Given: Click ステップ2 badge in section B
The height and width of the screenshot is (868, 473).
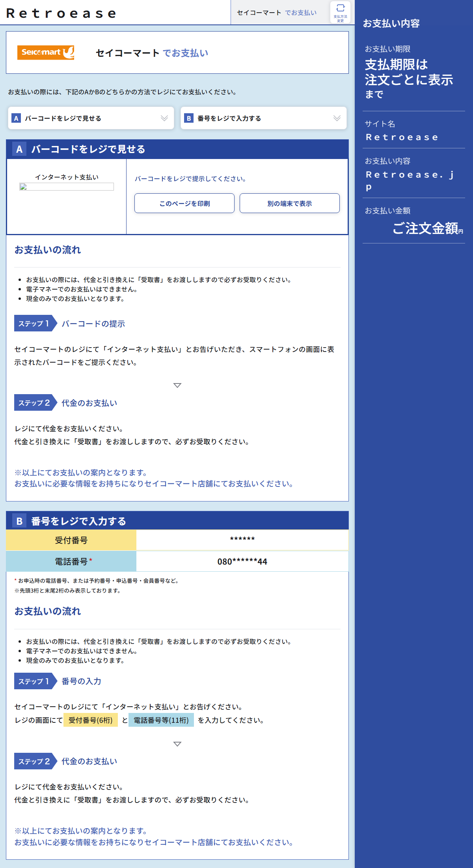Looking at the screenshot, I should coord(35,761).
